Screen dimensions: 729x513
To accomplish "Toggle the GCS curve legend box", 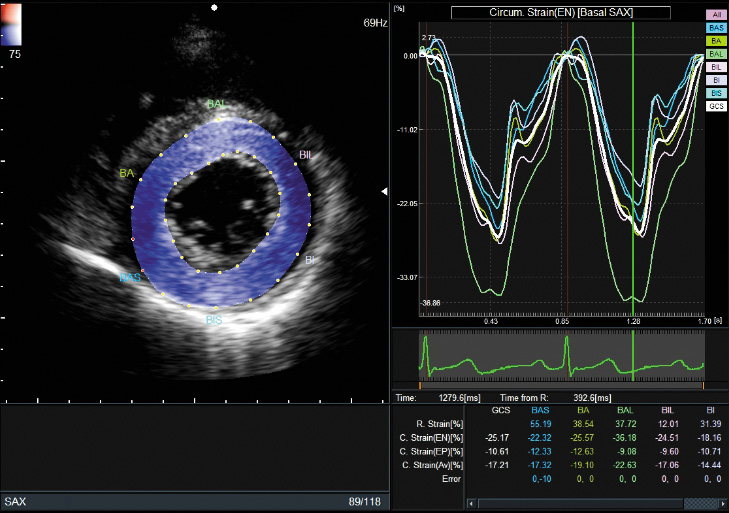I will click(716, 104).
